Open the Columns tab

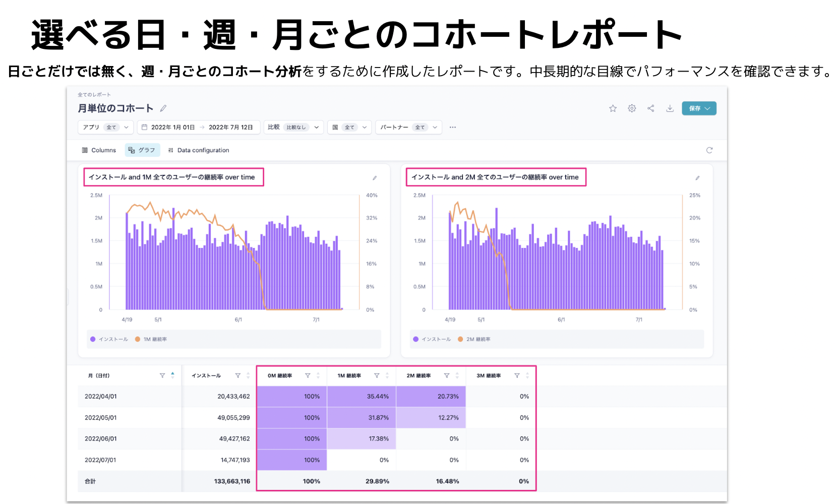(x=99, y=150)
